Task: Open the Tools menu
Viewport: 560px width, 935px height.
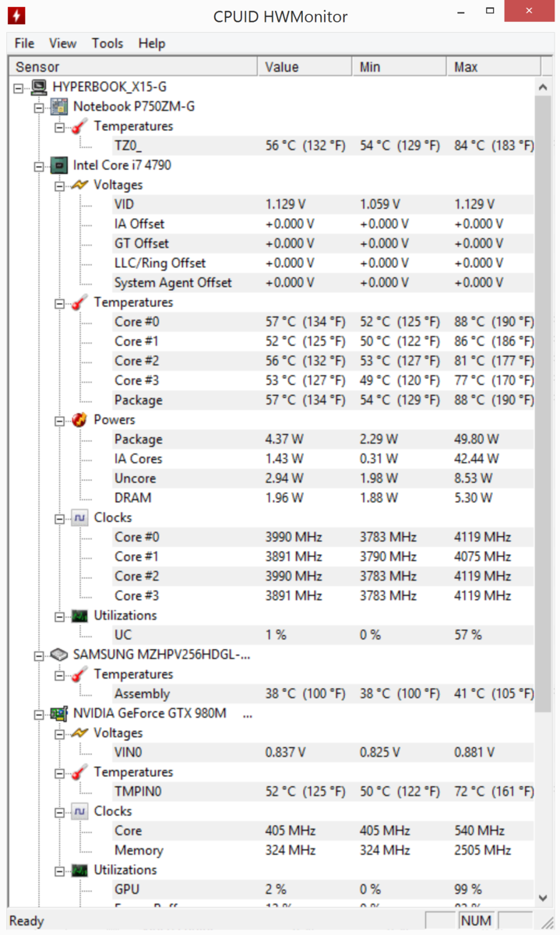Action: pos(107,44)
